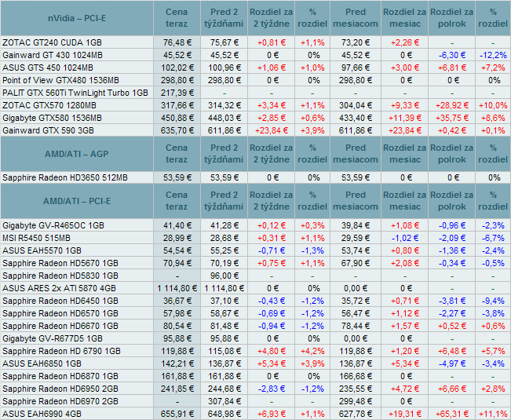
Task: Click the "96,00 €" two-weeks-ago price
Action: (x=224, y=276)
